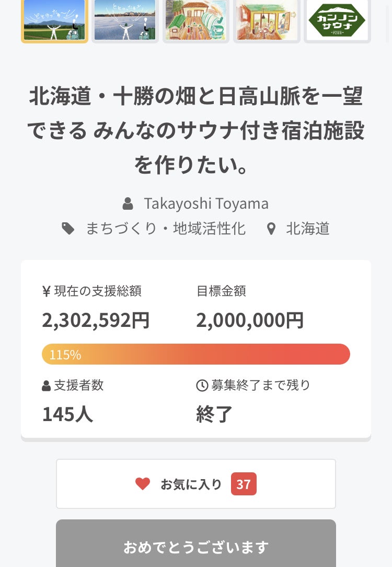Open the 北海道 location link

point(308,229)
